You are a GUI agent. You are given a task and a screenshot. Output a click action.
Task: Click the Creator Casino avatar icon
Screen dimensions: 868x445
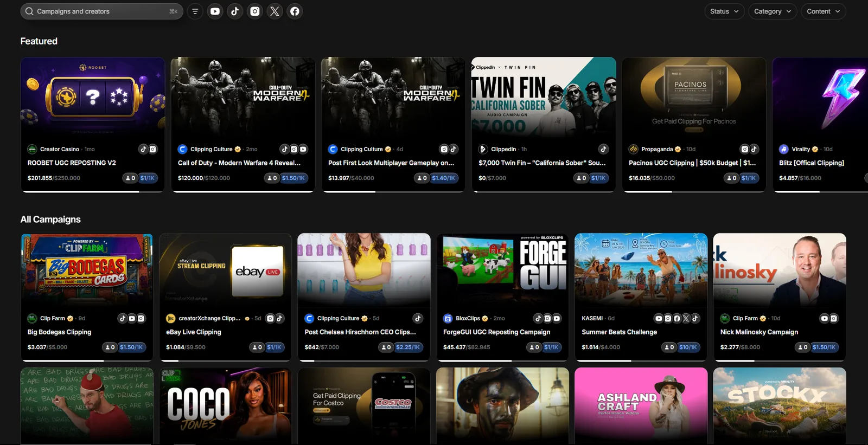coord(32,149)
